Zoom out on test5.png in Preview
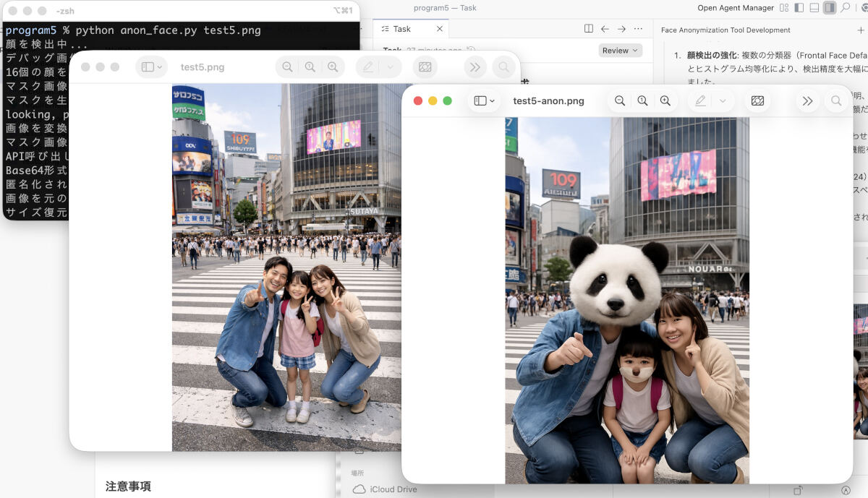Viewport: 868px width, 498px height. pyautogui.click(x=287, y=66)
